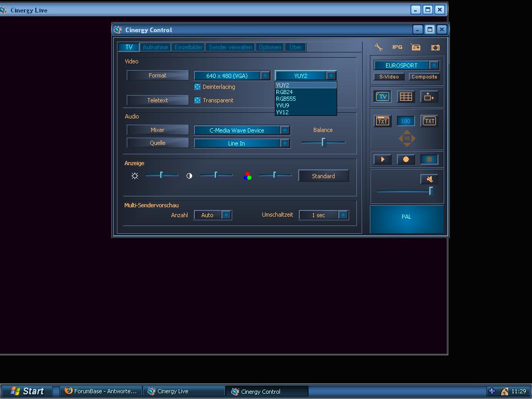Open the right-hand TXT teletext icon
Viewport: 532px width, 399px height.
click(x=429, y=121)
